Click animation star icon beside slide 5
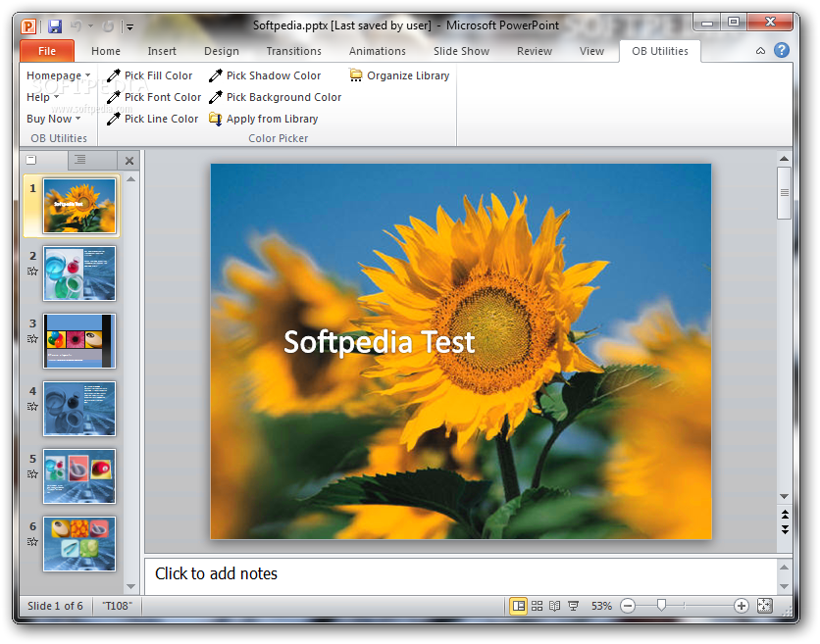The image size is (820, 644). click(x=32, y=474)
